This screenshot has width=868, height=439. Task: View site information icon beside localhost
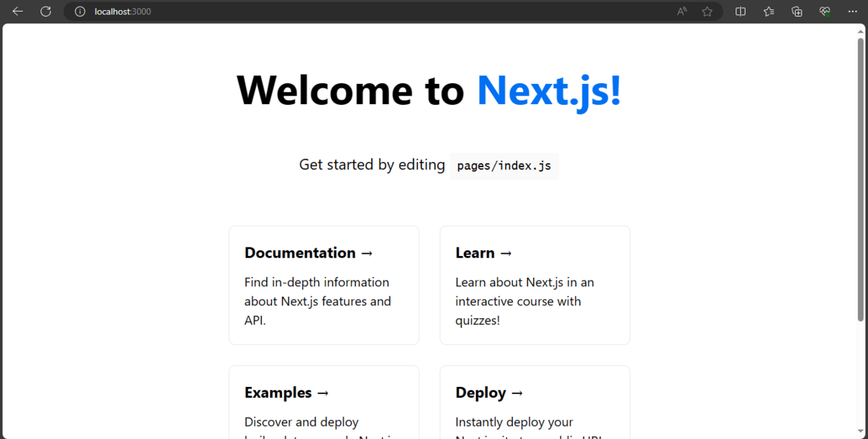[x=80, y=12]
